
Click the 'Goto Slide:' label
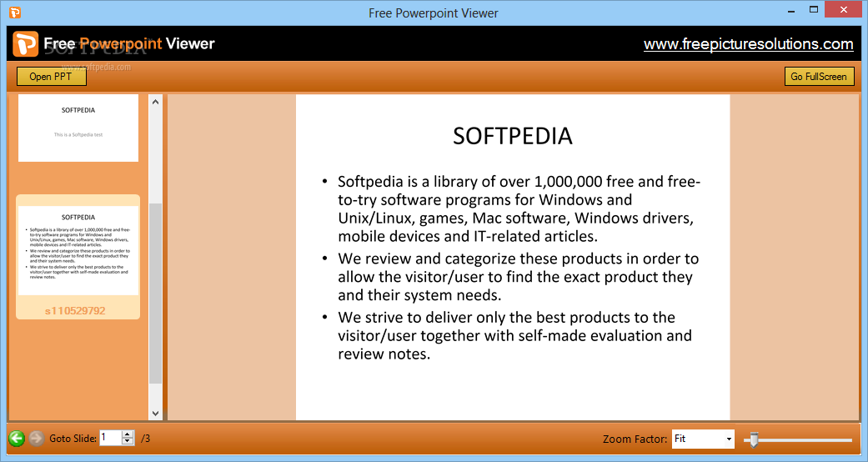tap(73, 439)
